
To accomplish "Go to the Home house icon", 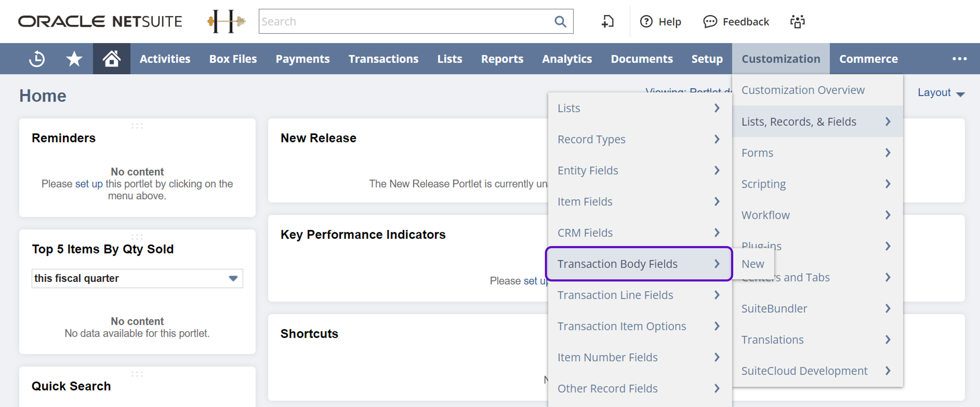I will coord(111,59).
